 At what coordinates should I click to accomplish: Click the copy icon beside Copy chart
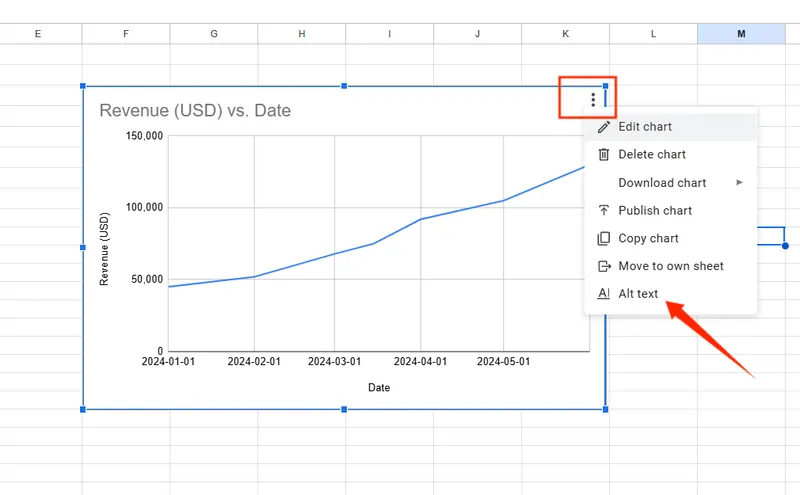[x=603, y=238]
